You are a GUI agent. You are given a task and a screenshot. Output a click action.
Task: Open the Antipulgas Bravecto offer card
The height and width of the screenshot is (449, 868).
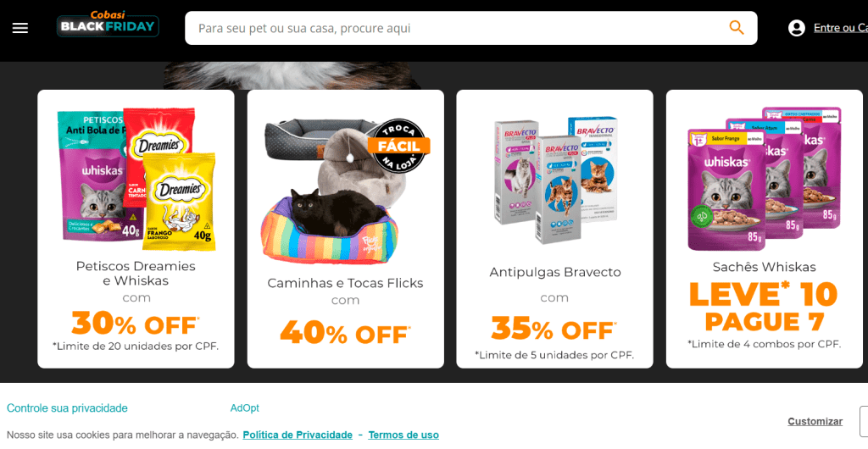click(x=554, y=229)
